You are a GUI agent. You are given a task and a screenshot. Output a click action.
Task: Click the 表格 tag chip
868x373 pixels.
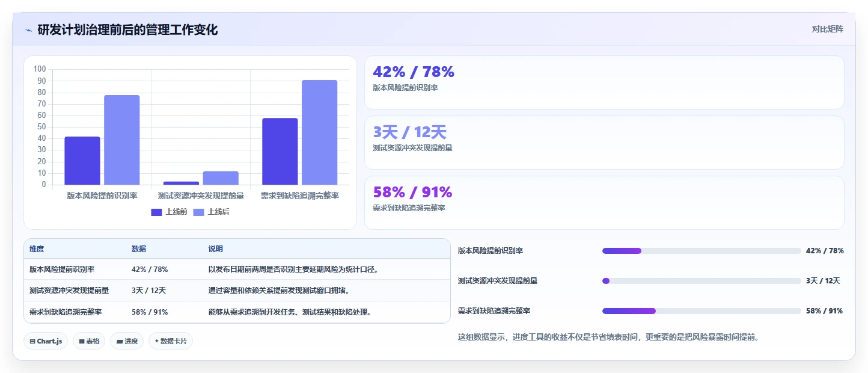point(89,341)
